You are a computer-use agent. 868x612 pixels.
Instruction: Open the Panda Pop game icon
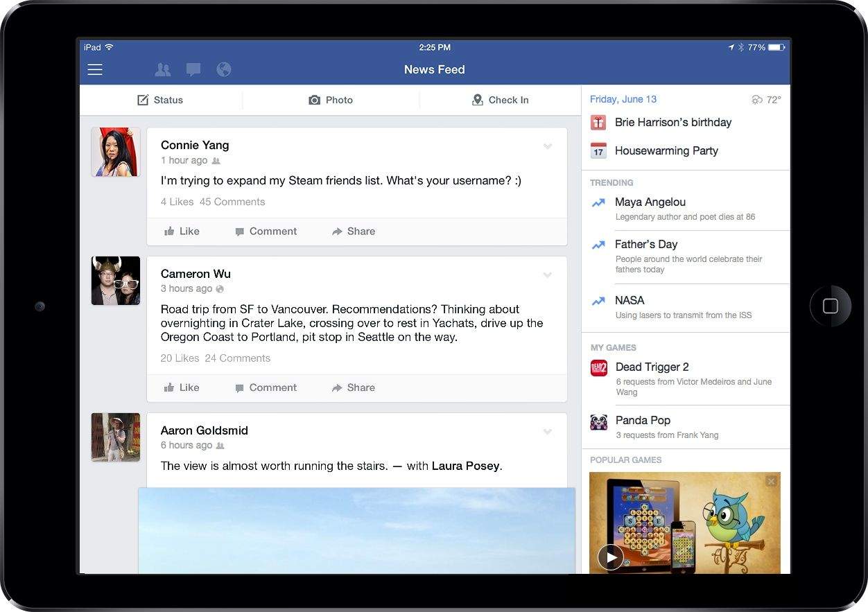point(598,421)
